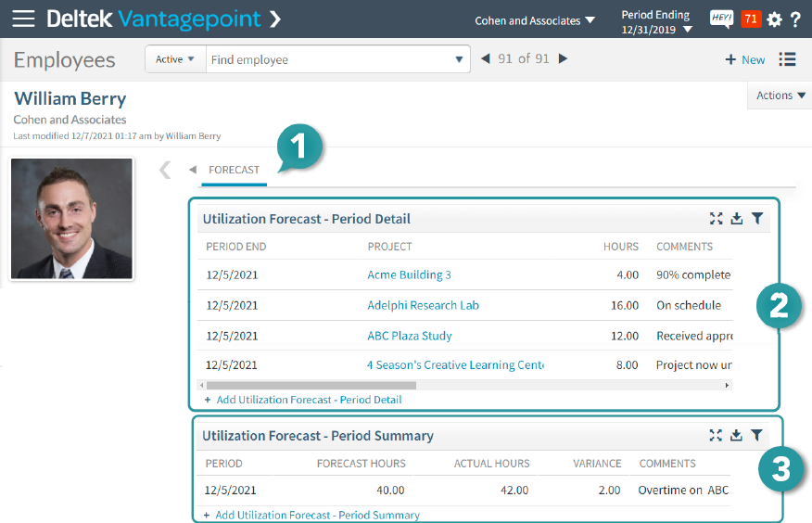This screenshot has width=812, height=523.
Task: Focus the Find employee search field
Action: tap(330, 59)
